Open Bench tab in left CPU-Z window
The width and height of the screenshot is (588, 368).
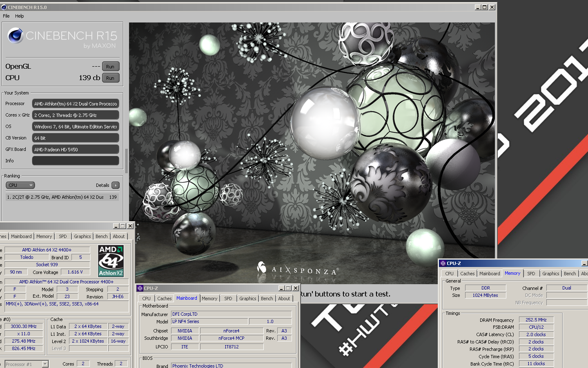tap(102, 236)
